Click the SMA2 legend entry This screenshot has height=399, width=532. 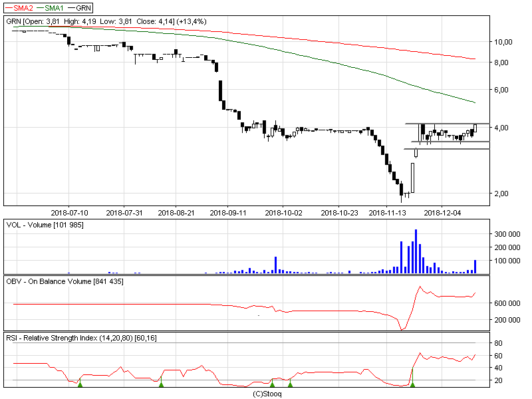[x=19, y=8]
